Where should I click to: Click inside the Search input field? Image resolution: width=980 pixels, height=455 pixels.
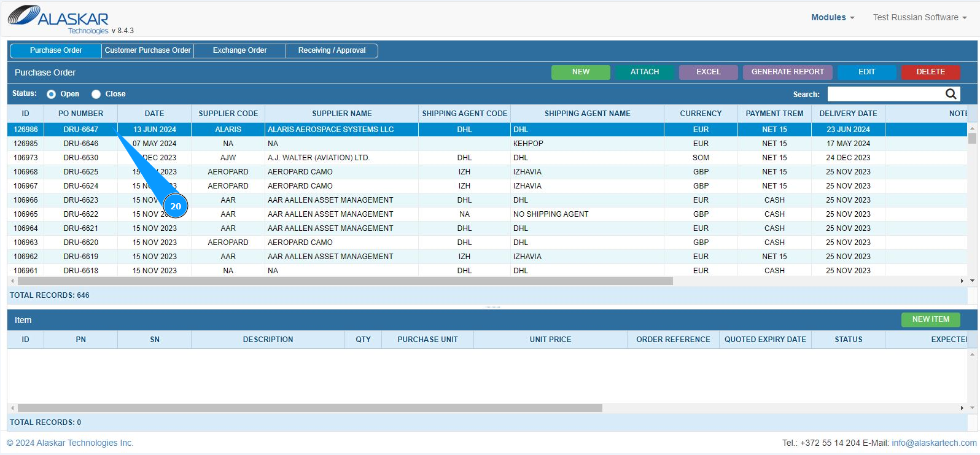point(884,94)
